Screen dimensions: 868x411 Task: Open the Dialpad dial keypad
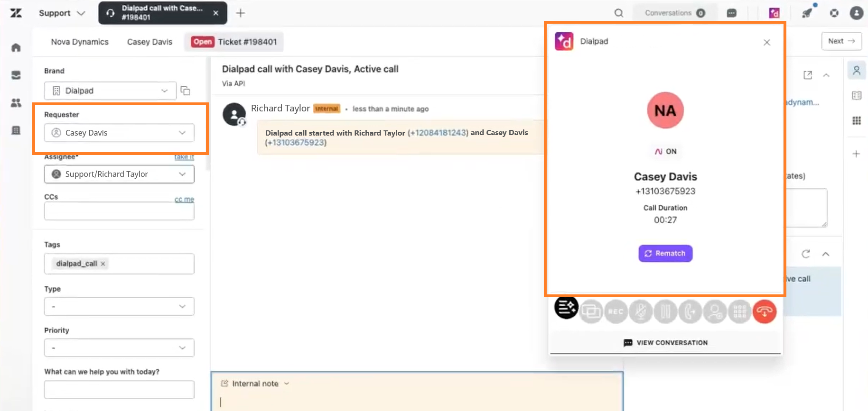click(739, 311)
